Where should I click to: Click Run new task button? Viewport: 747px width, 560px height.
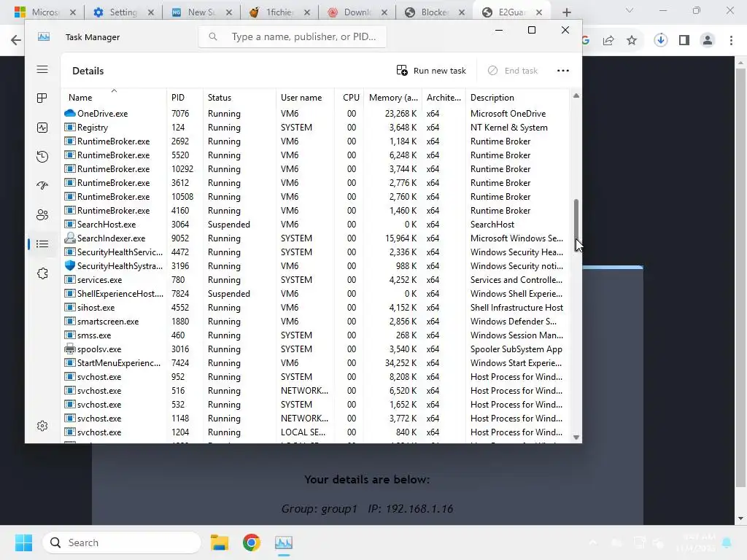click(x=431, y=71)
